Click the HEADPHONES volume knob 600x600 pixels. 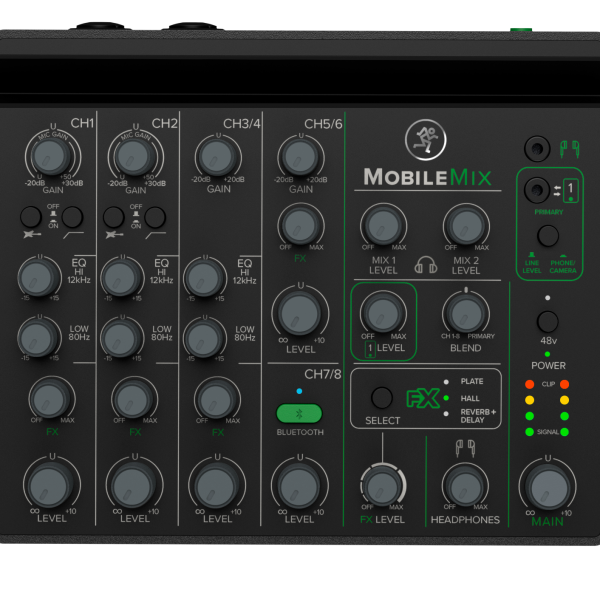(x=465, y=487)
